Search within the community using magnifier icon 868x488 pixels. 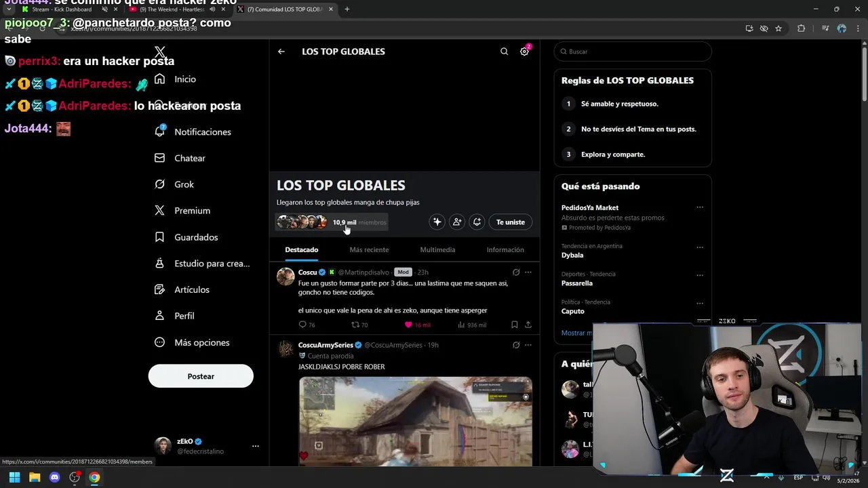click(504, 52)
